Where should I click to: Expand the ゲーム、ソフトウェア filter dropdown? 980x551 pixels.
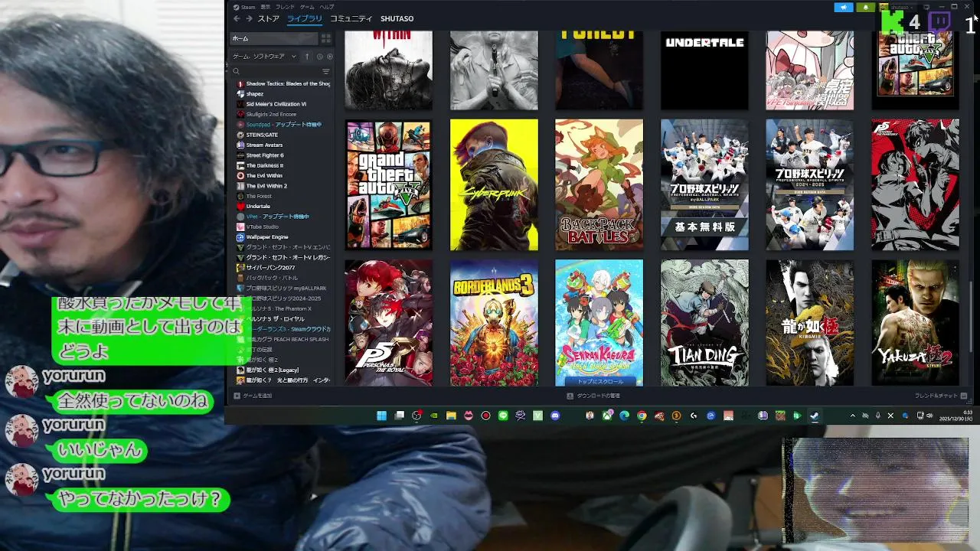(x=264, y=57)
